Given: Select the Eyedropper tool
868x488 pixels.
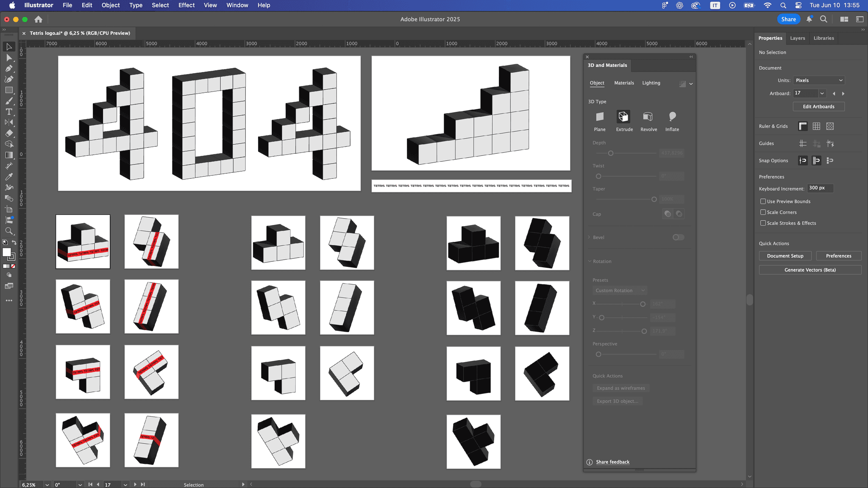Looking at the screenshot, I should point(9,177).
